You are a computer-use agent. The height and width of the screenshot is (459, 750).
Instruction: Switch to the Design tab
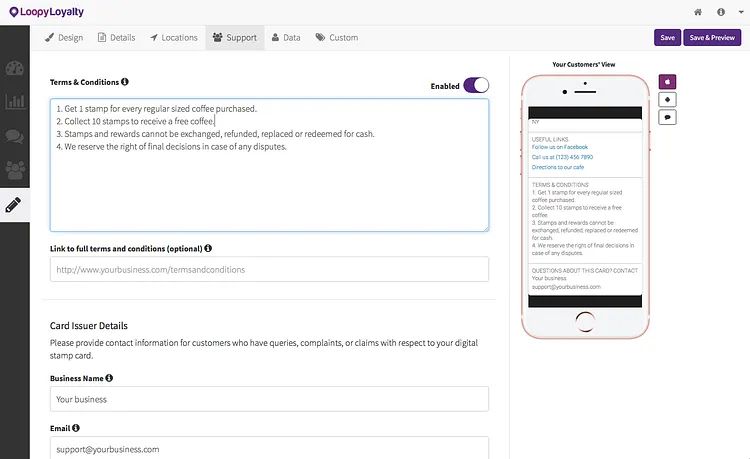(64, 38)
